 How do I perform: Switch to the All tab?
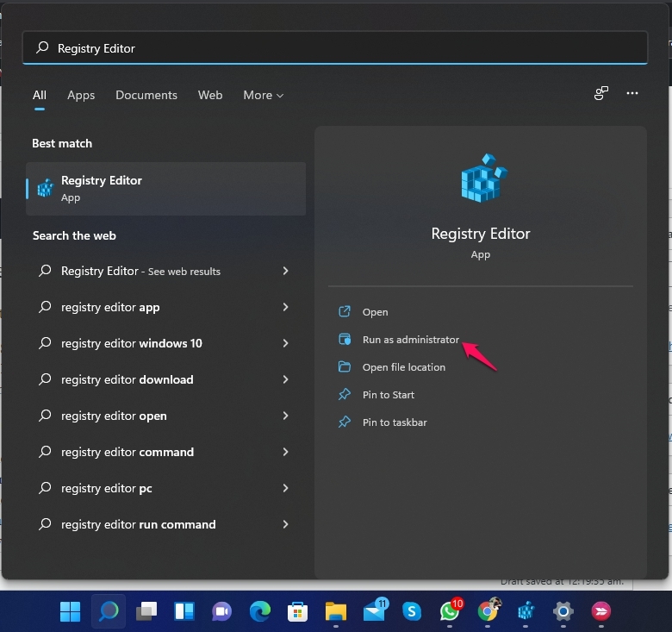40,95
